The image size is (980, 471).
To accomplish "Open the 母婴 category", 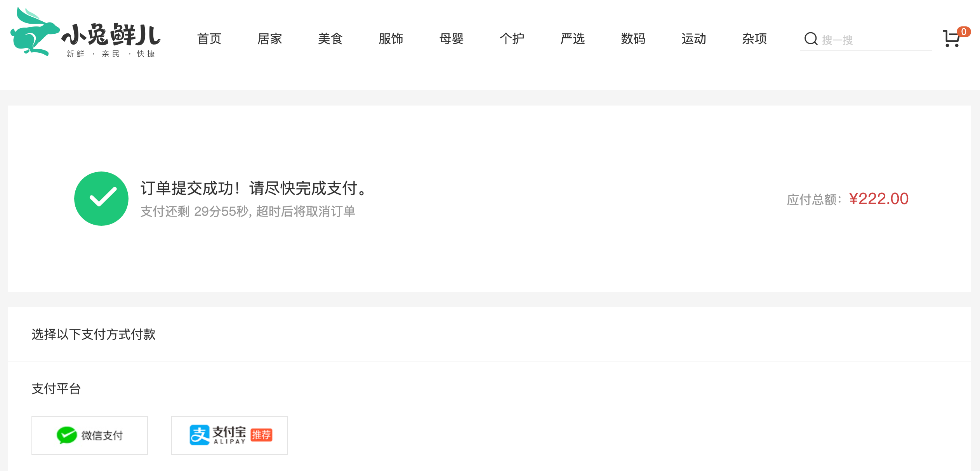I will pos(452,39).
